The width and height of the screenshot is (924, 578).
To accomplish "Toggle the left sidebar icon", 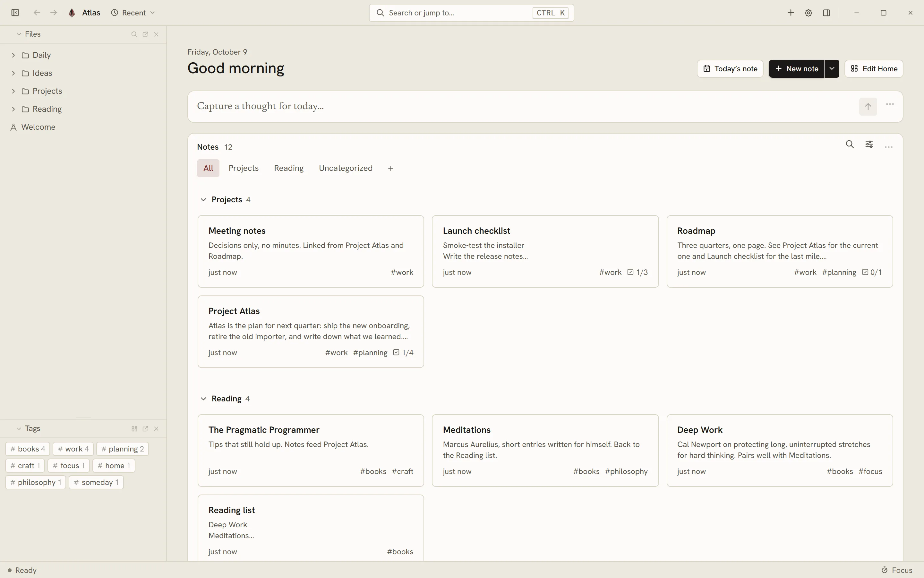I will coord(15,13).
